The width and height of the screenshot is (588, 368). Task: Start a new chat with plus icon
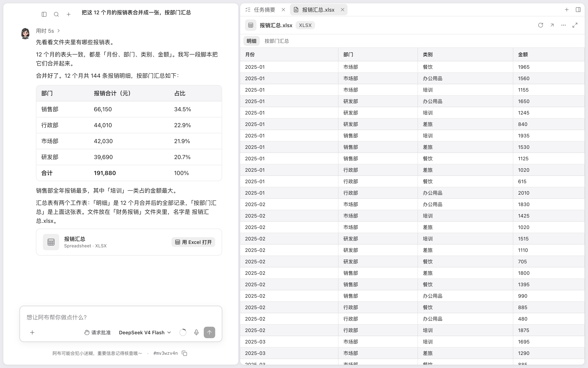tap(69, 14)
